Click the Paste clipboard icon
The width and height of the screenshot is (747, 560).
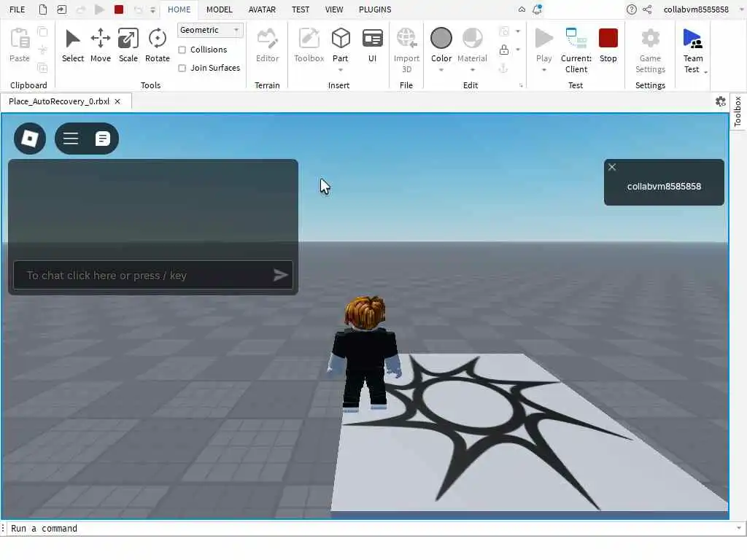point(20,39)
